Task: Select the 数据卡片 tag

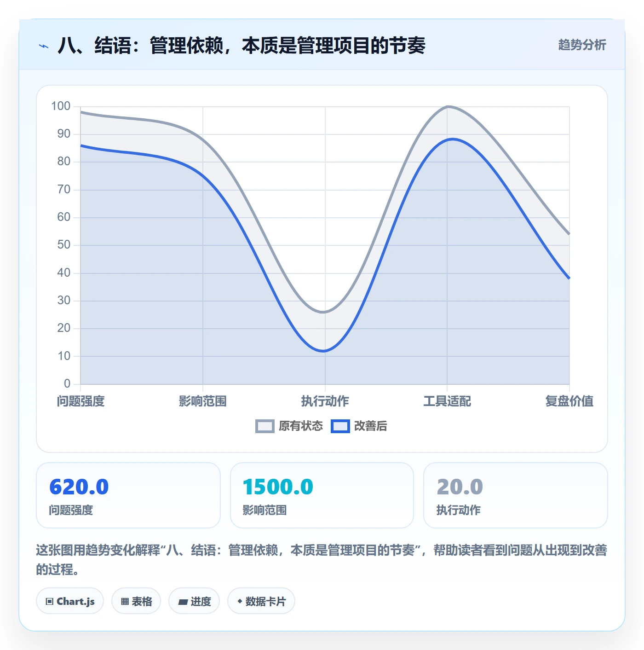Action: (x=261, y=601)
